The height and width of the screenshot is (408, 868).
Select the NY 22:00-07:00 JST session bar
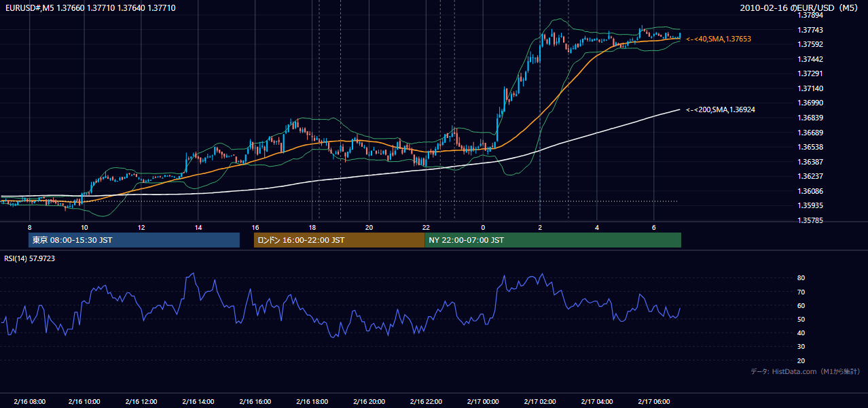553,240
